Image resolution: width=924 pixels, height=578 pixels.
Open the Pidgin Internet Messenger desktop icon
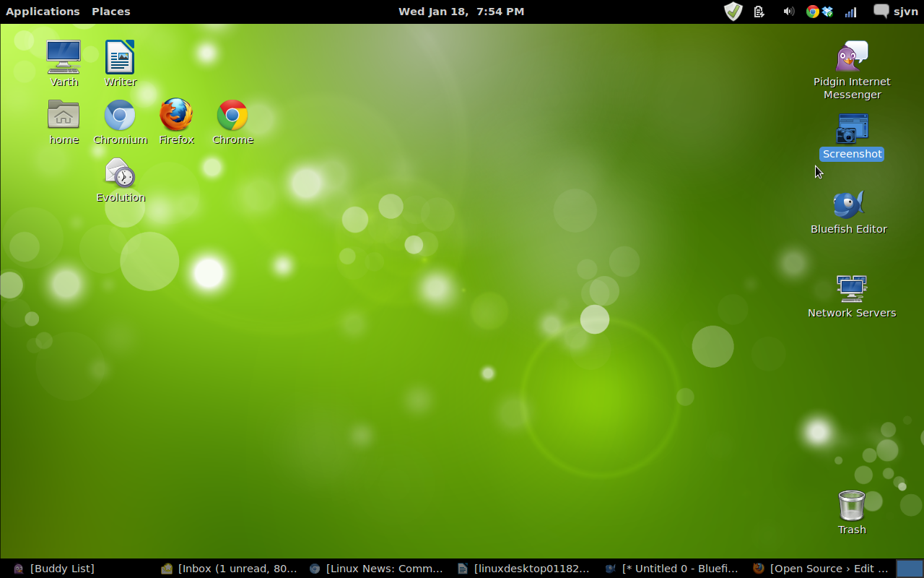852,57
